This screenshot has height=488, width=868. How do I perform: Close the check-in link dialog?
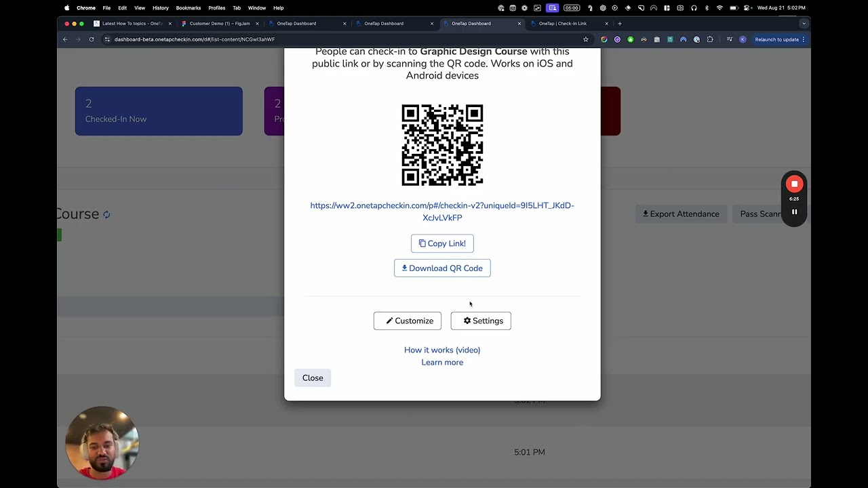313,378
